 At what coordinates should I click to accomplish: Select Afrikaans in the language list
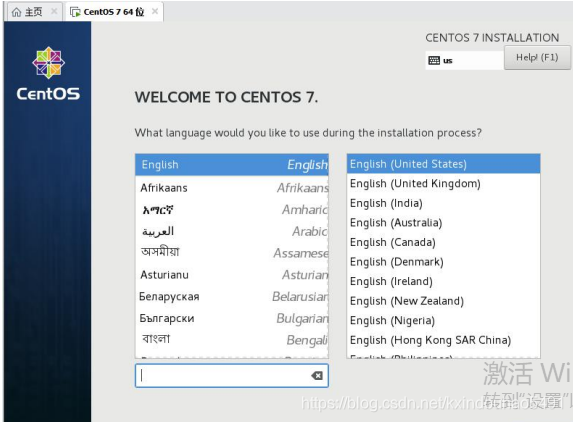pos(232,188)
